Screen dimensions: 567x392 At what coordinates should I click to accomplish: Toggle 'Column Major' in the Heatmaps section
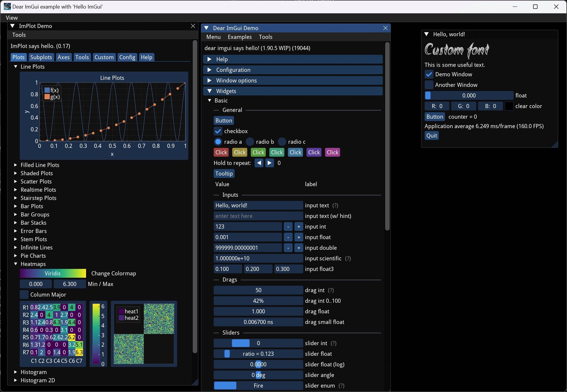(24, 295)
